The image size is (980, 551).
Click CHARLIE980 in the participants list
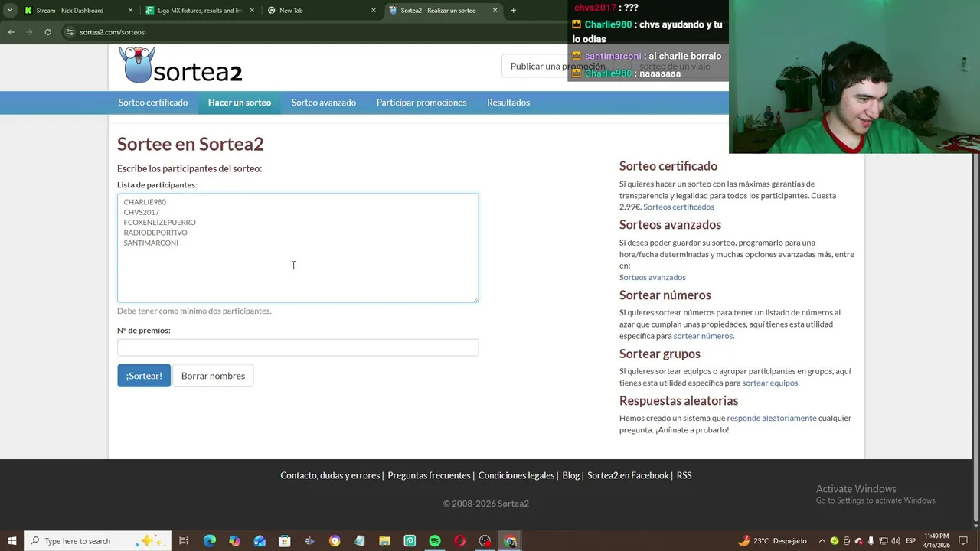point(145,202)
